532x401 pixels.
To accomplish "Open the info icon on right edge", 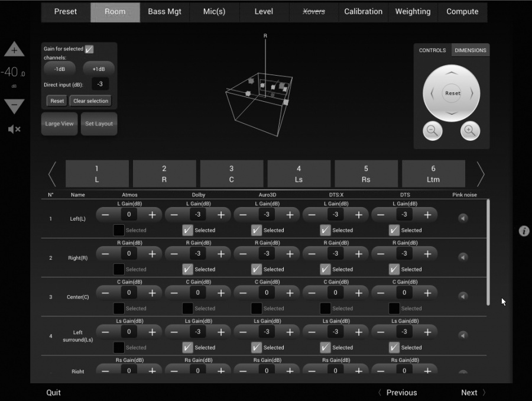I will [524, 231].
